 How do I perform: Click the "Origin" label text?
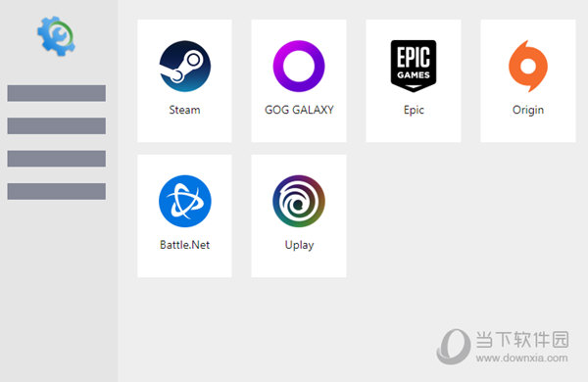[x=528, y=111]
